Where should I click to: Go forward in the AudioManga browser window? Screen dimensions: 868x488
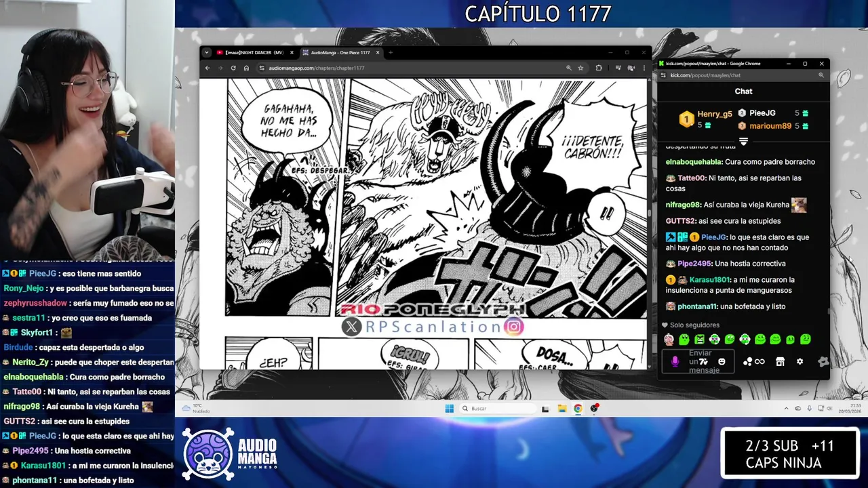[x=221, y=68]
